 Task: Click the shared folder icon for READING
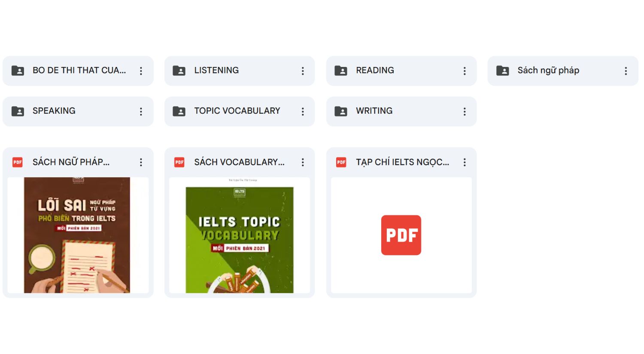click(x=341, y=70)
